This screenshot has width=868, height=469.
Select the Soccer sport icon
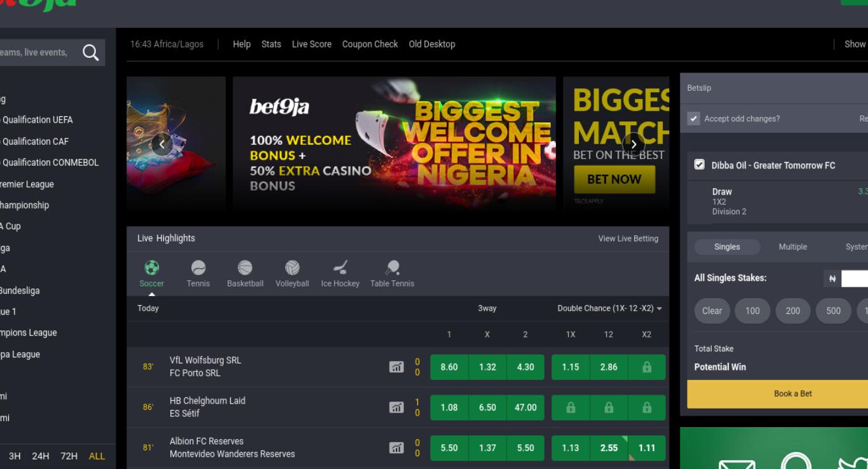(x=151, y=268)
